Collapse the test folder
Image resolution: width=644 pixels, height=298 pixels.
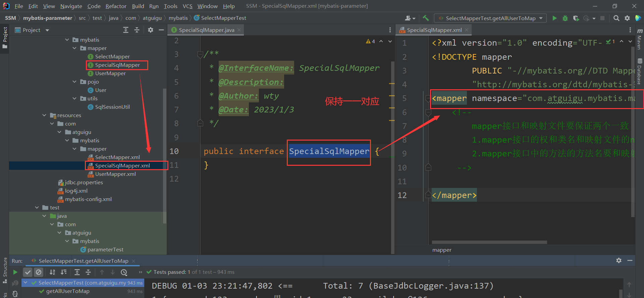37,207
